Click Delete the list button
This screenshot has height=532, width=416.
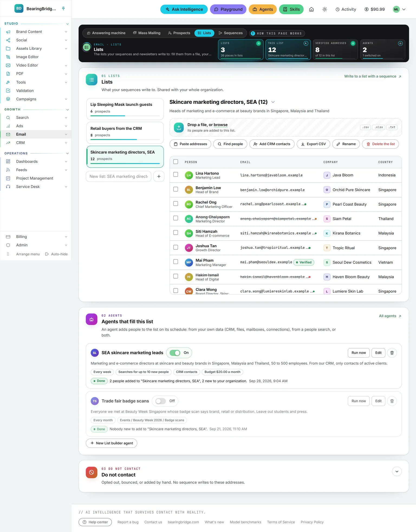click(381, 144)
